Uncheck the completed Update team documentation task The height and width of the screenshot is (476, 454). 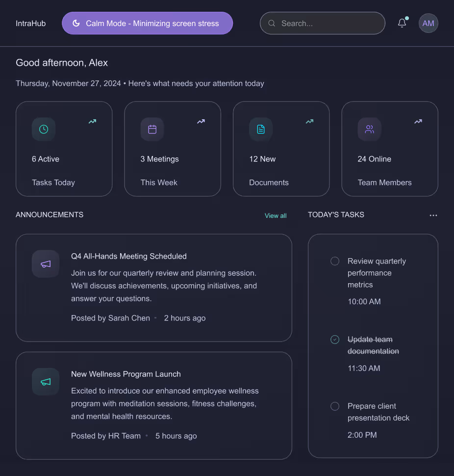click(x=335, y=339)
